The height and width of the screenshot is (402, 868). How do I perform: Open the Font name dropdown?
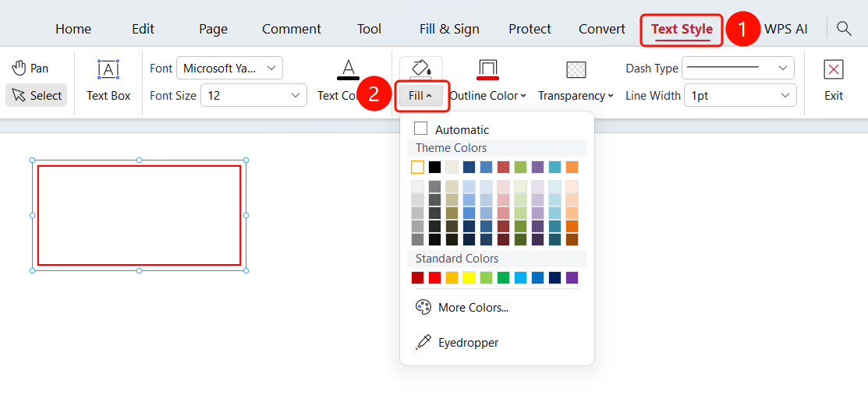point(230,68)
